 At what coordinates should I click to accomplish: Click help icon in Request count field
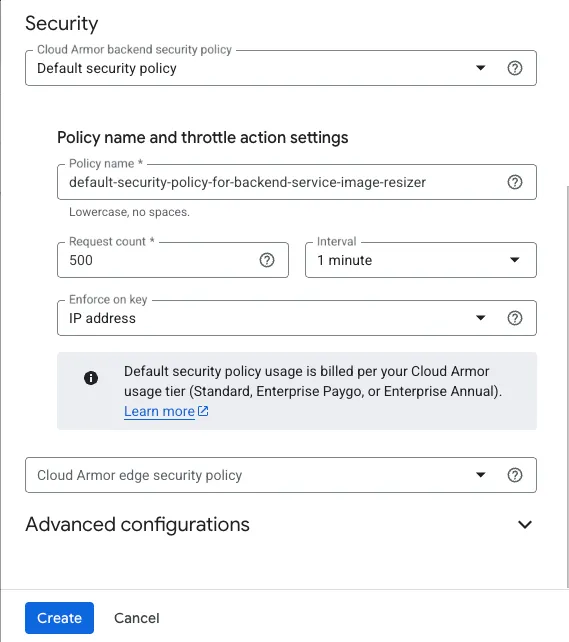[x=267, y=260]
